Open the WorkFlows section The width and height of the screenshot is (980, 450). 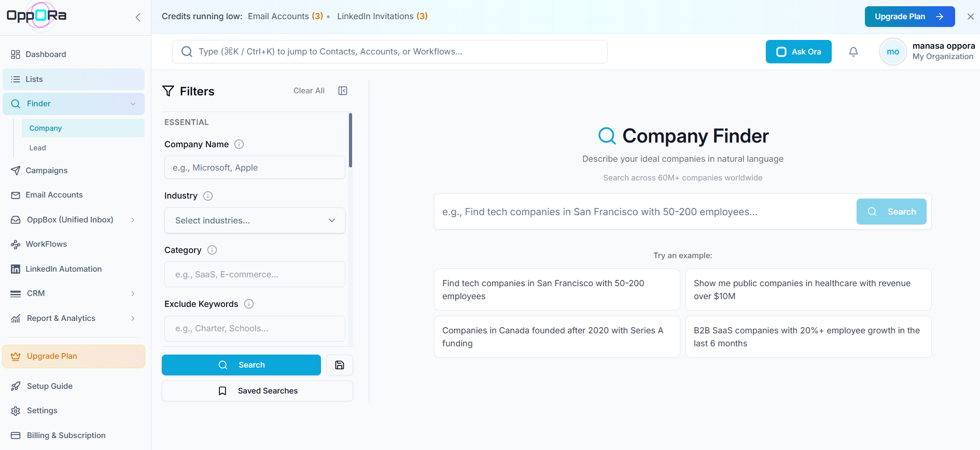(x=74, y=244)
